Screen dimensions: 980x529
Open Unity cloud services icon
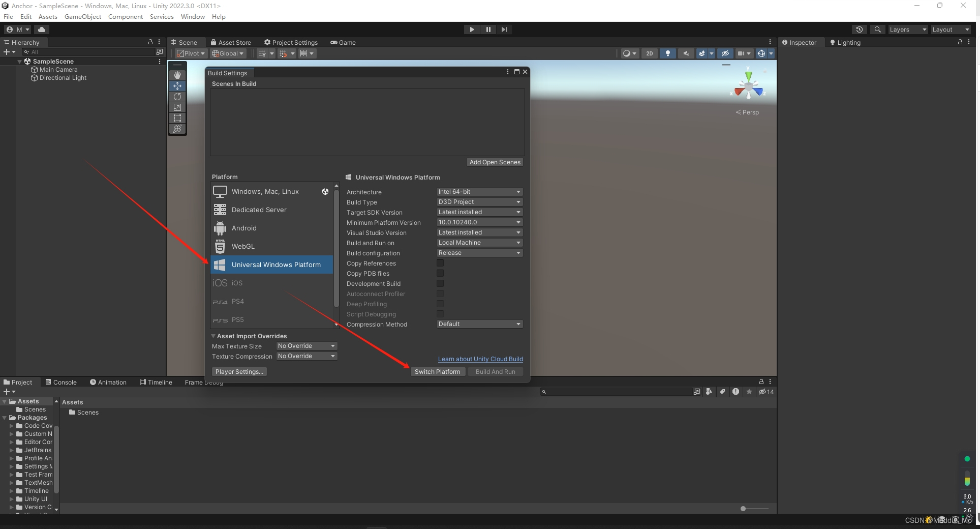pos(42,30)
